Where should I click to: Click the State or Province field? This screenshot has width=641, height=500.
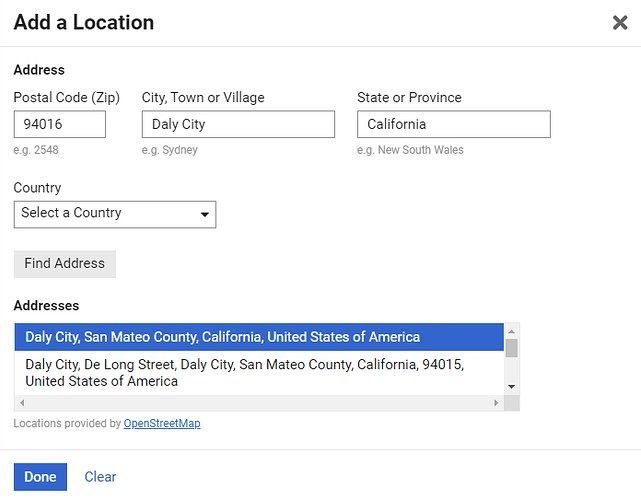click(x=453, y=125)
